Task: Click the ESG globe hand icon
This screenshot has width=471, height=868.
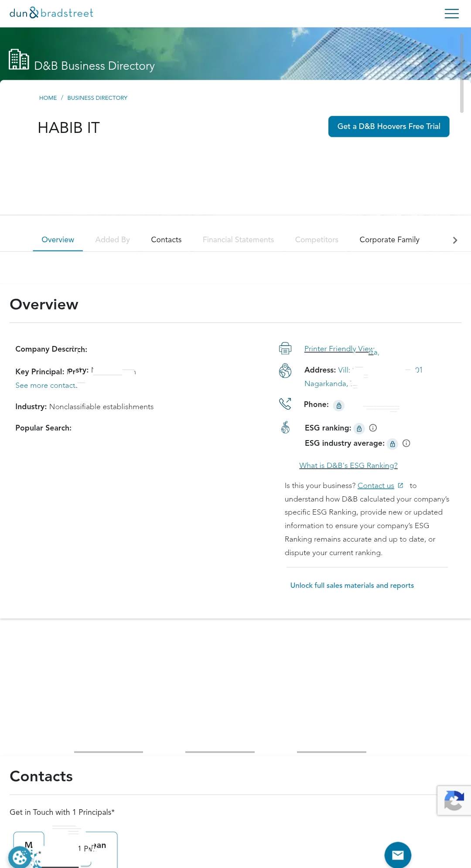Action: point(285,427)
